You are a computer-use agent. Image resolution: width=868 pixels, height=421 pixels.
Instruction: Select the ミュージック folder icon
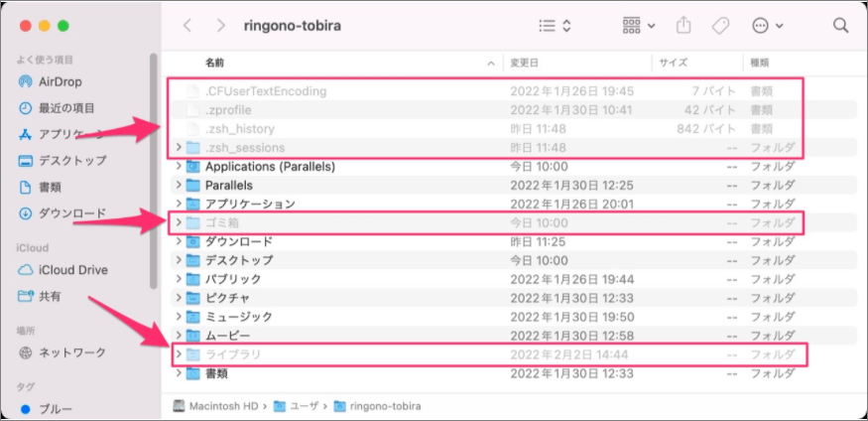tap(192, 317)
